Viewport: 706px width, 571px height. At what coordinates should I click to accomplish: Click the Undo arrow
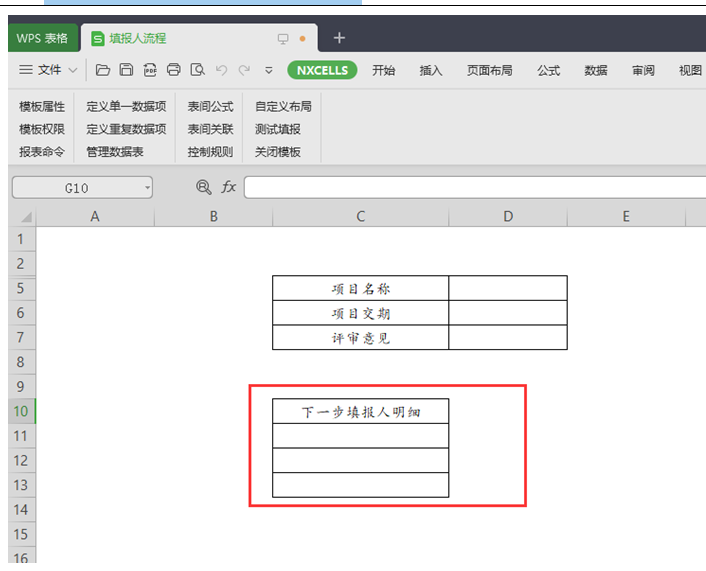point(221,70)
